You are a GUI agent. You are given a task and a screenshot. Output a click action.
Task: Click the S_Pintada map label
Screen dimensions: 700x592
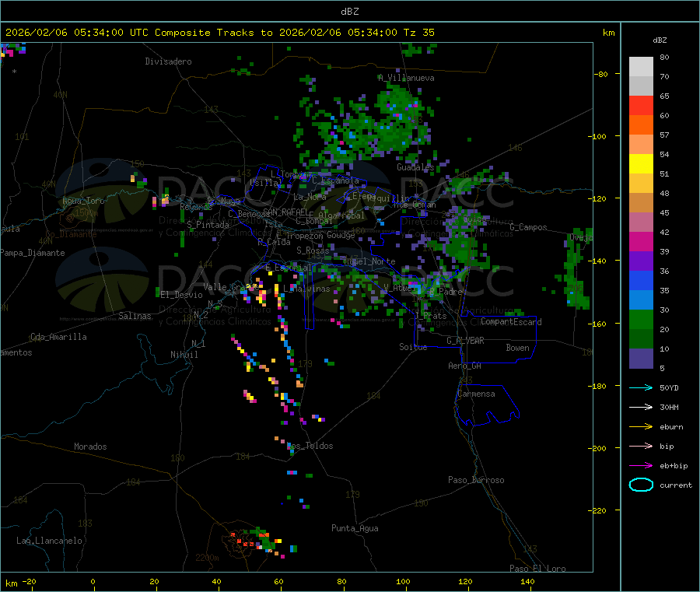[208, 225]
